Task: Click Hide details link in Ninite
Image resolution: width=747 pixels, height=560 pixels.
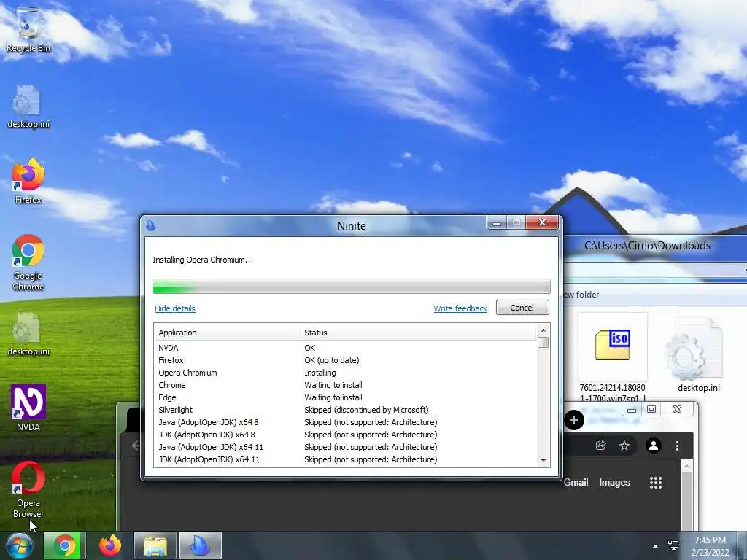Action: click(175, 308)
